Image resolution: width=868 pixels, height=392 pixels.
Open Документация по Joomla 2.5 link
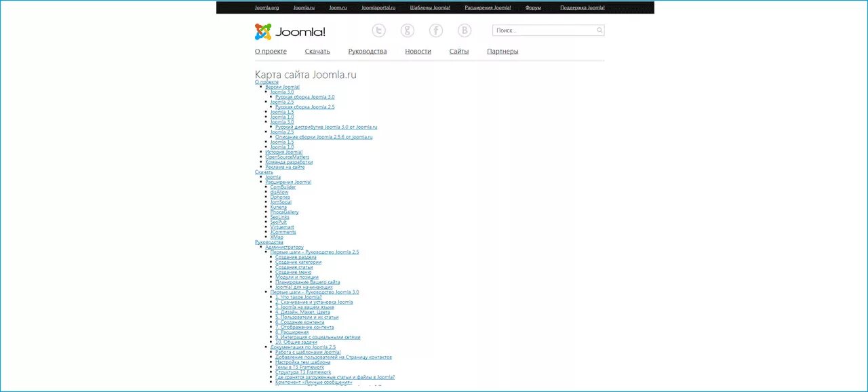pos(303,347)
